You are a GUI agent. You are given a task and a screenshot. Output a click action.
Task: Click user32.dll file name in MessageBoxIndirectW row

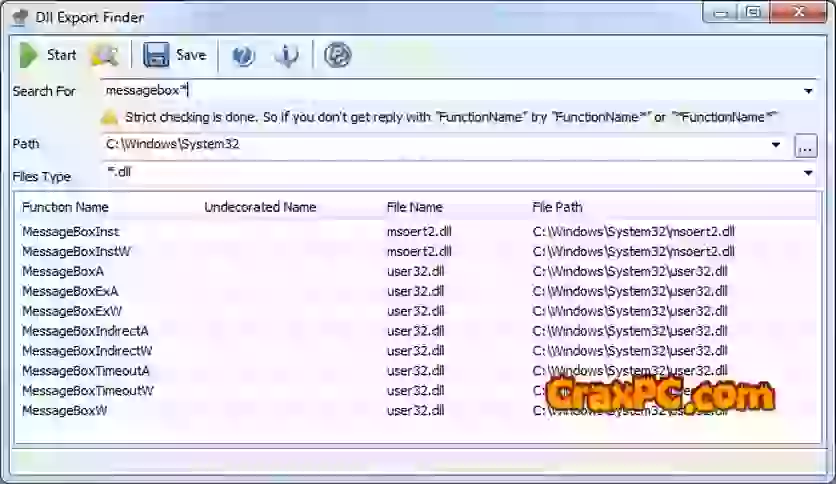click(416, 351)
